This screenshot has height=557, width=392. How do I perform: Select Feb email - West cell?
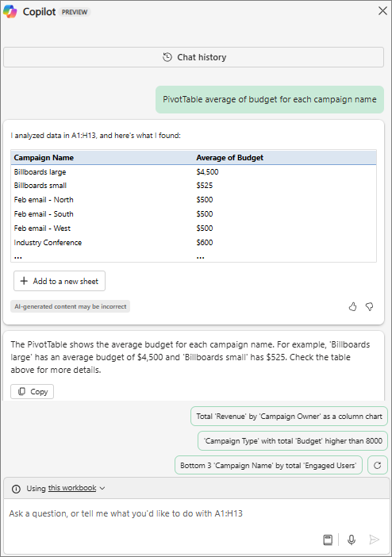tap(42, 228)
